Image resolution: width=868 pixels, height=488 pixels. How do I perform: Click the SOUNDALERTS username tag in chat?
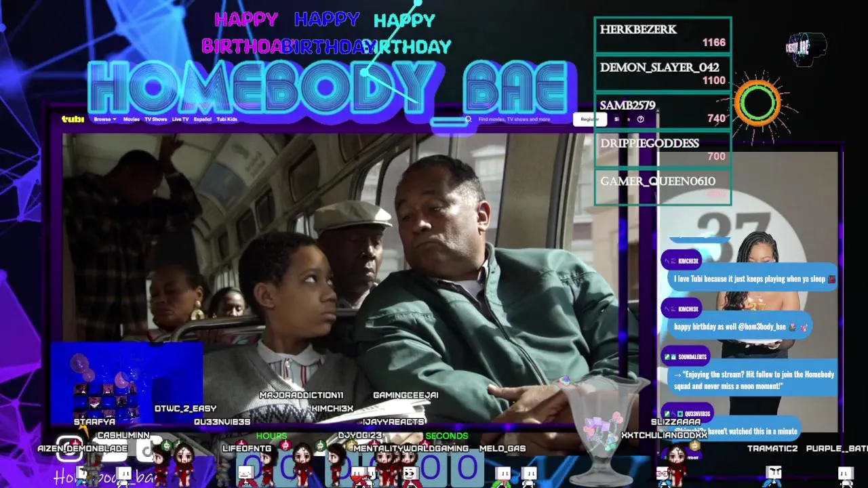coord(686,357)
